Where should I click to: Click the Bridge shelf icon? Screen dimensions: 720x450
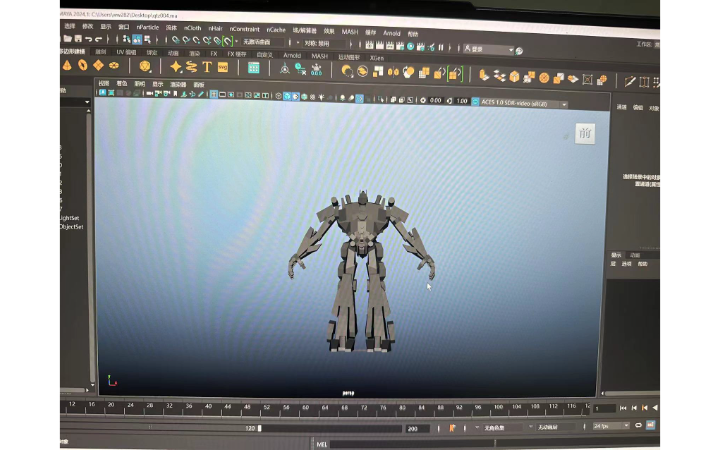499,76
